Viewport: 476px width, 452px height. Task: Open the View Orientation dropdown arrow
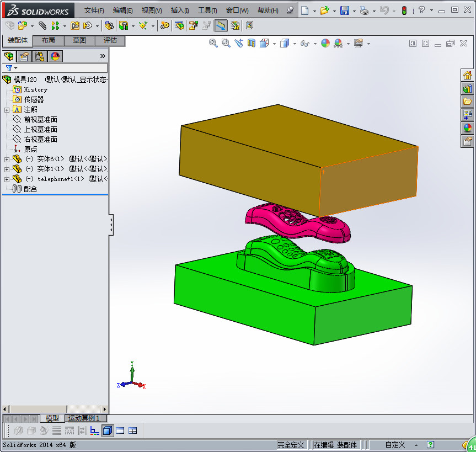click(274, 43)
